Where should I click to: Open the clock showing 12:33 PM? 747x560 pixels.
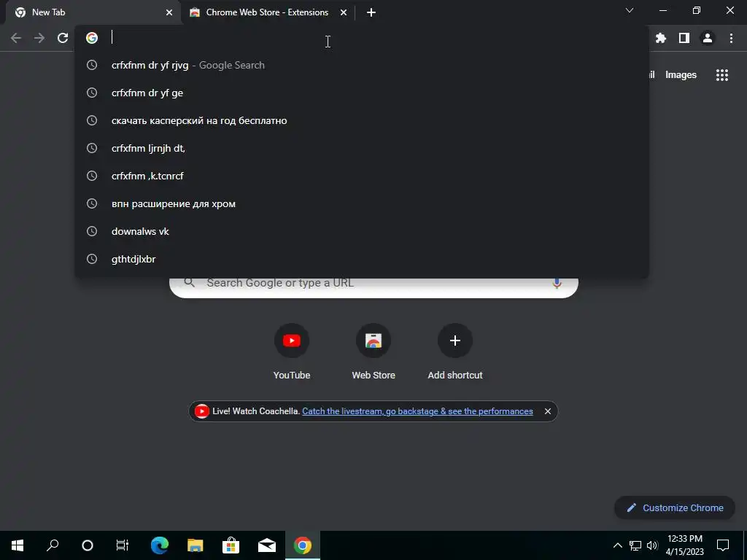[684, 545]
